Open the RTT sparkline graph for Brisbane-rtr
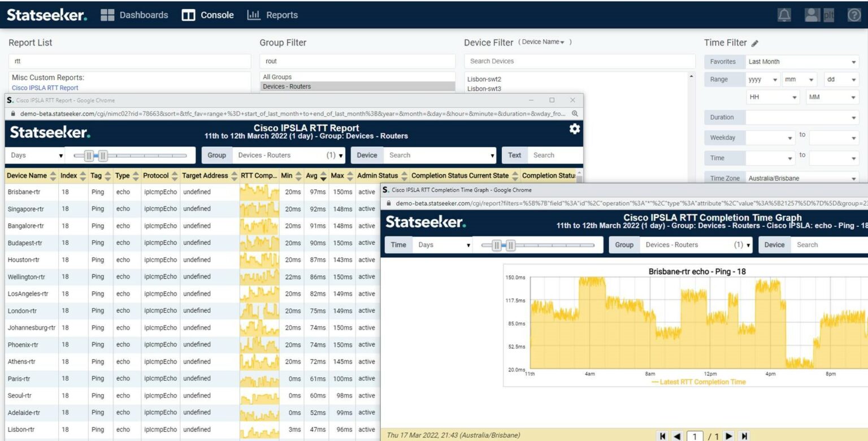 259,192
